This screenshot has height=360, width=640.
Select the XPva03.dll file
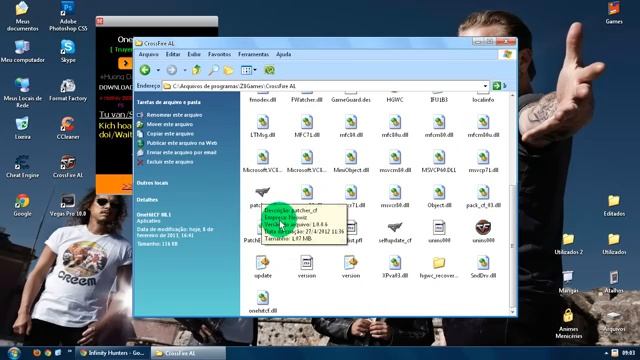pyautogui.click(x=395, y=267)
